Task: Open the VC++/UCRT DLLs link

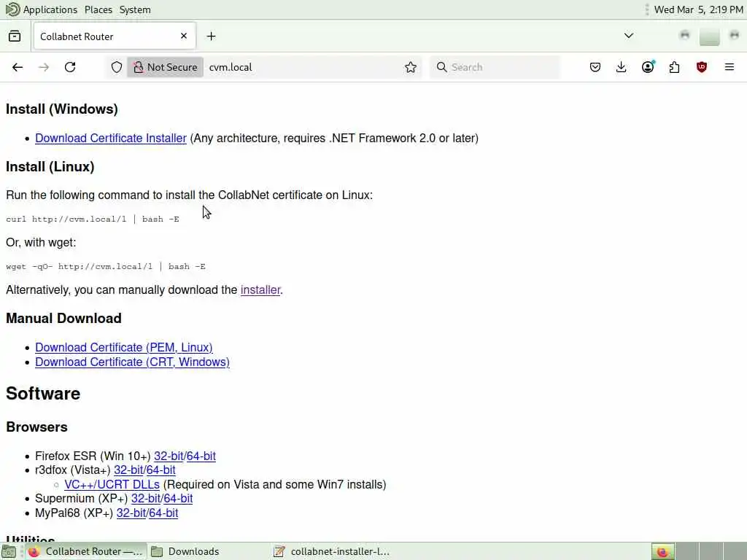Action: (x=112, y=484)
